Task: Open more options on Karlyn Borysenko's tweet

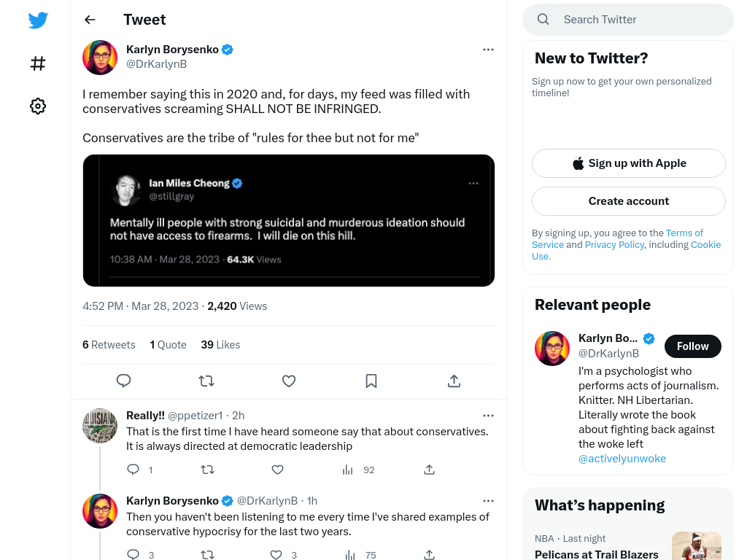Action: 488,50
